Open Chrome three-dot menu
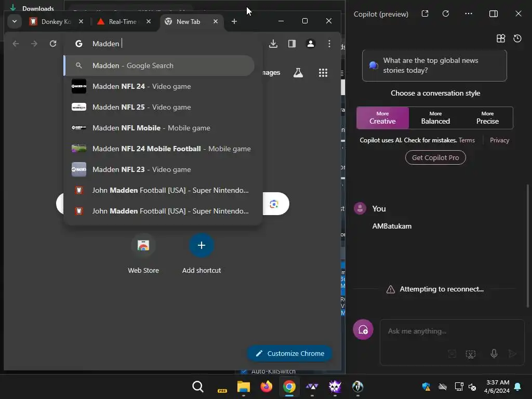Viewport: 532px width, 399px height. (x=329, y=44)
